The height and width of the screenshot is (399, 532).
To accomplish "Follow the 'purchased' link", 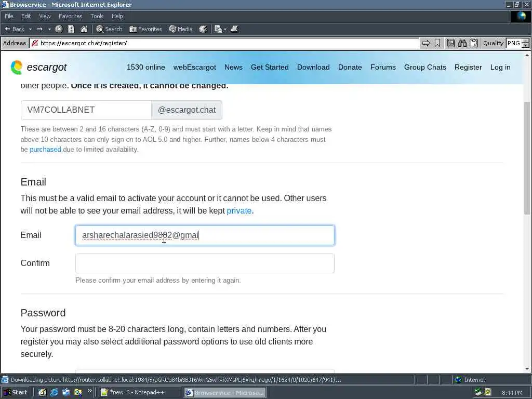I will click(x=46, y=149).
